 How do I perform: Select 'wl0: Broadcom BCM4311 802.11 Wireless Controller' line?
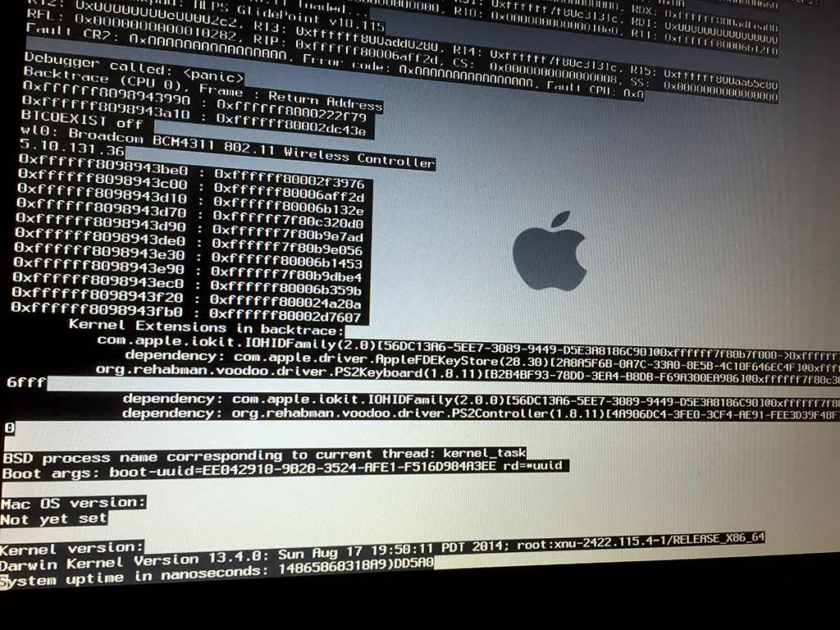point(227,148)
